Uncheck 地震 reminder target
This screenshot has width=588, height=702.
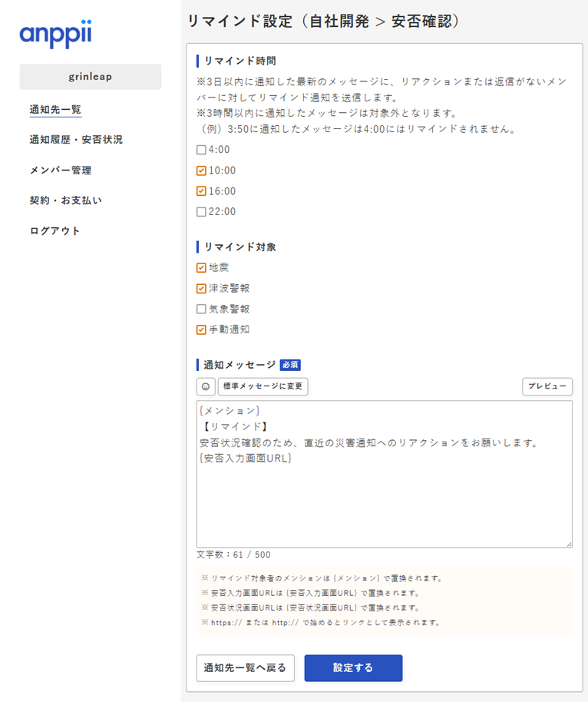click(x=201, y=268)
